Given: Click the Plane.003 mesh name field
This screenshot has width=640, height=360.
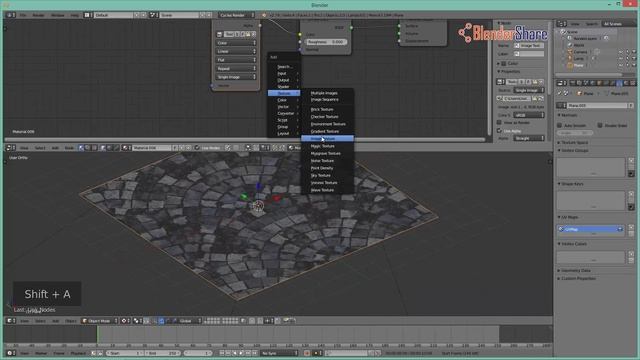Looking at the screenshot, I should click(598, 106).
